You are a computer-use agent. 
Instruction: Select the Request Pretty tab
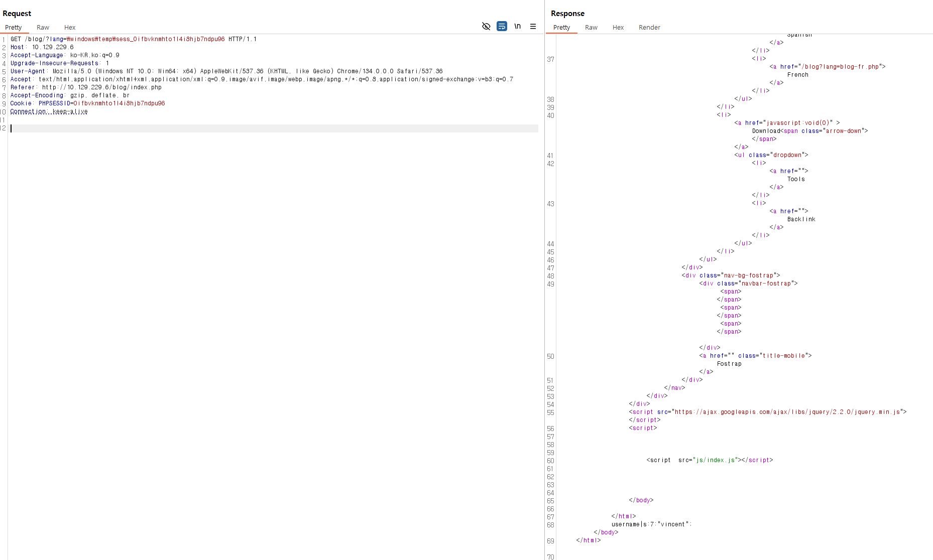tap(14, 28)
